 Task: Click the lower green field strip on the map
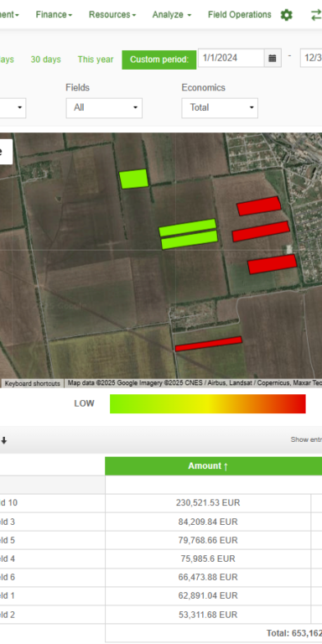point(190,240)
